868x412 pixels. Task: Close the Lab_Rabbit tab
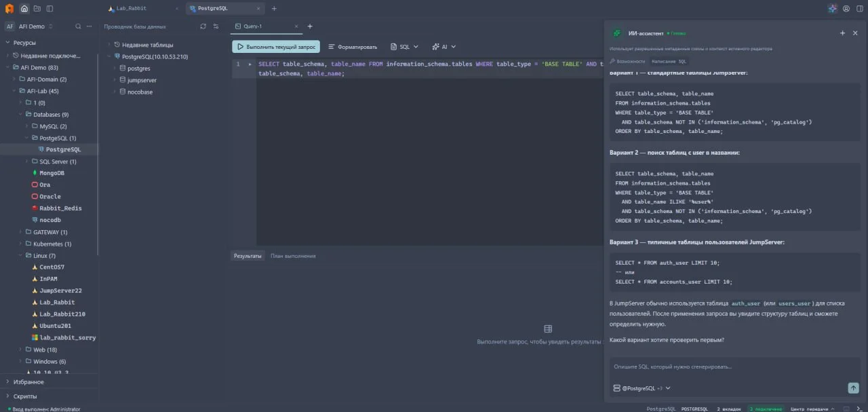(176, 9)
